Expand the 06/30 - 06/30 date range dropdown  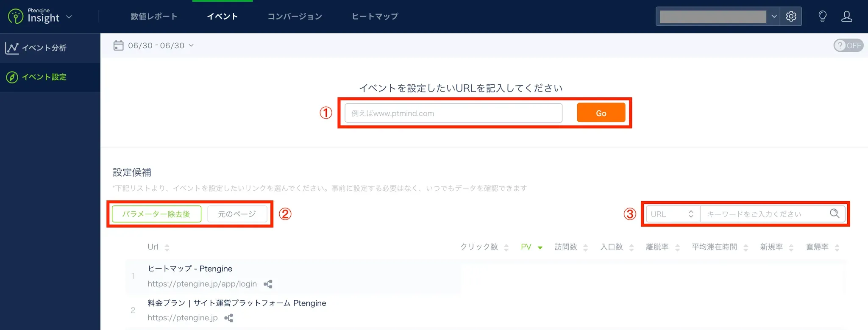(x=161, y=45)
